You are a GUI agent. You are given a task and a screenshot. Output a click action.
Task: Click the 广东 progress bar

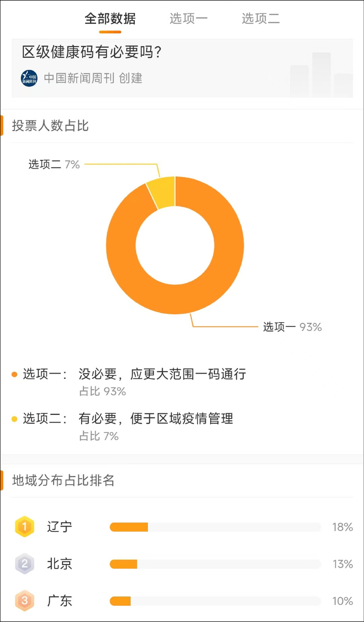(215, 601)
